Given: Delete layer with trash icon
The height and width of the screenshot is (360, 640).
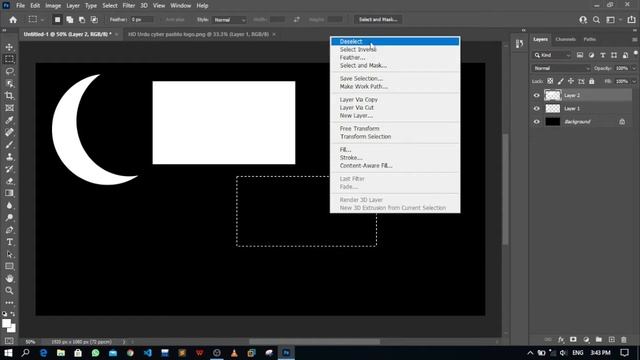Looking at the screenshot, I should point(624,340).
